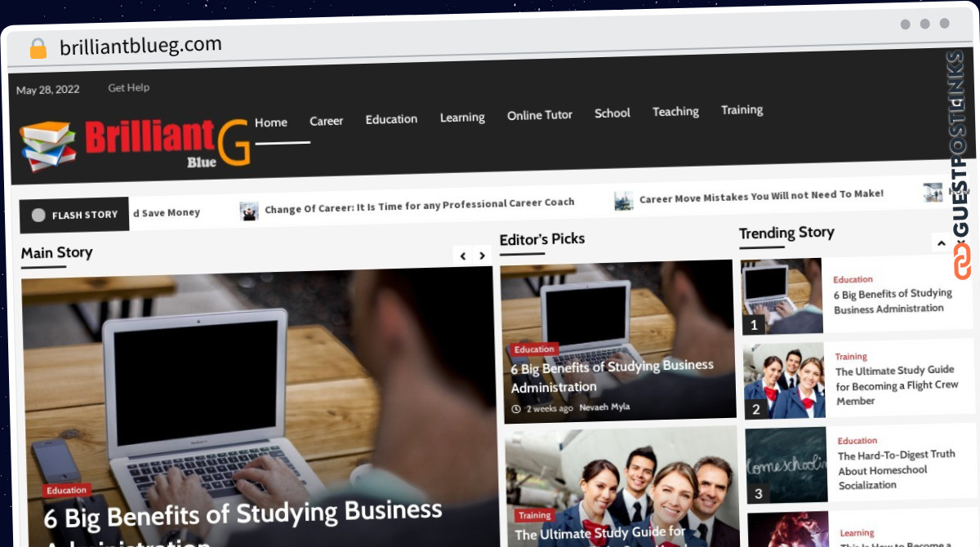The width and height of the screenshot is (980, 547).
Task: Click clock icon beside 2 weeks ago
Action: (x=516, y=408)
